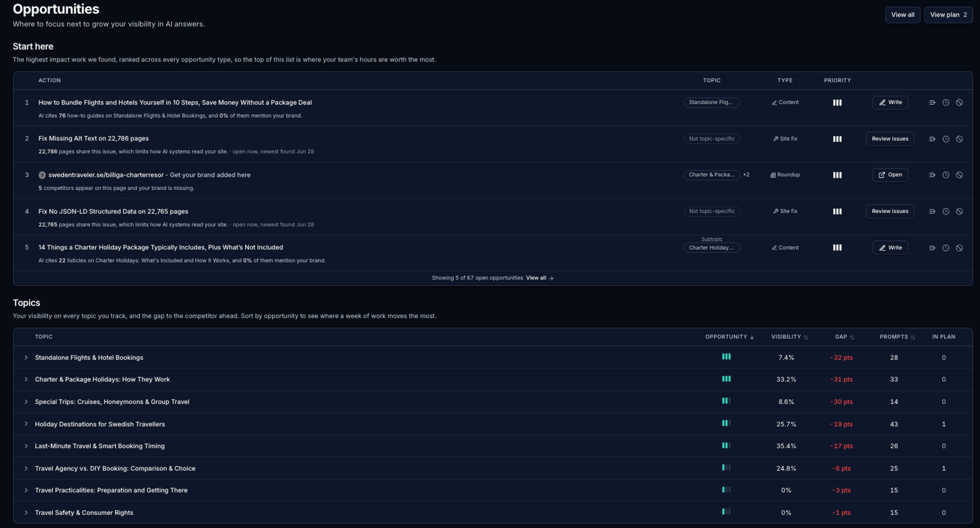Click the '-6 pts' gap for Travel Agency topic
The image size is (980, 528).
[841, 468]
